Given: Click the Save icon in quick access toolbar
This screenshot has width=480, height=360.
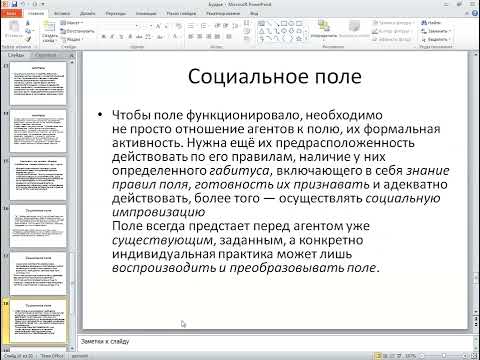Looking at the screenshot, I should coord(14,4).
